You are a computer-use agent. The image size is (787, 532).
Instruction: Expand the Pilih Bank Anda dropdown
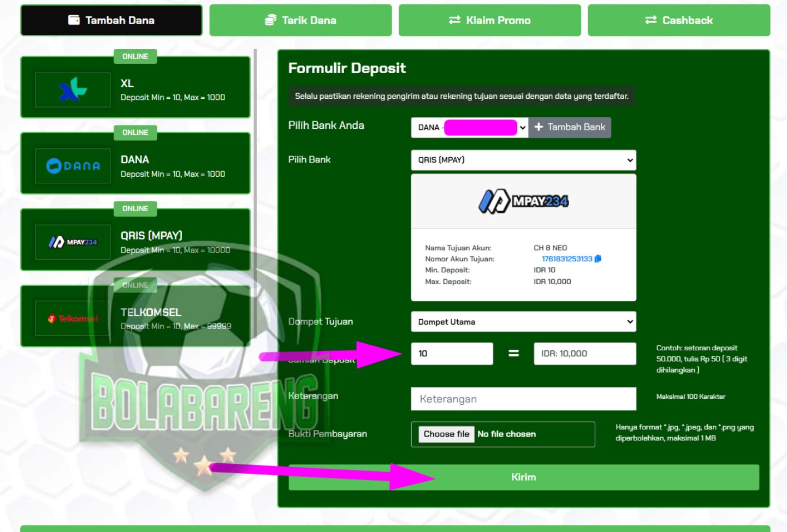tap(469, 128)
